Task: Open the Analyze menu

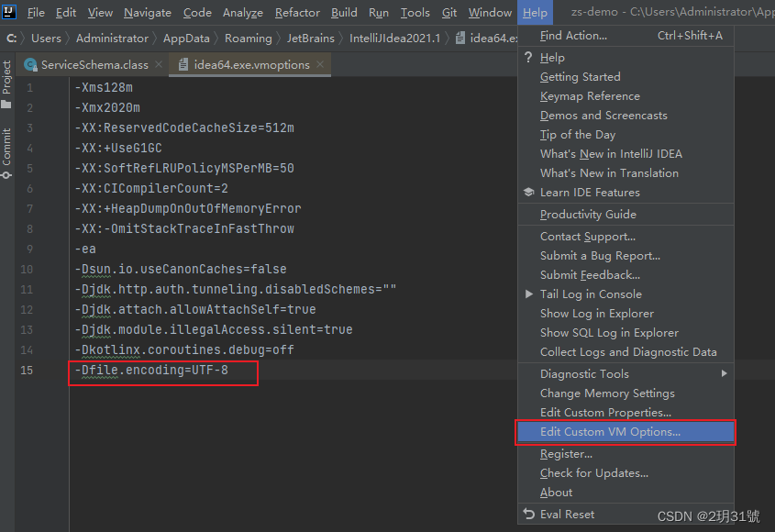Action: [x=243, y=12]
